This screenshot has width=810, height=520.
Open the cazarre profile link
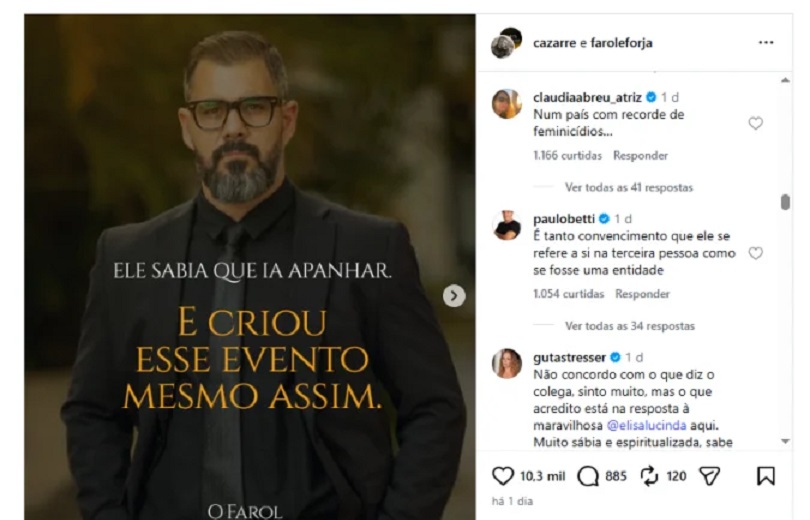[554, 43]
